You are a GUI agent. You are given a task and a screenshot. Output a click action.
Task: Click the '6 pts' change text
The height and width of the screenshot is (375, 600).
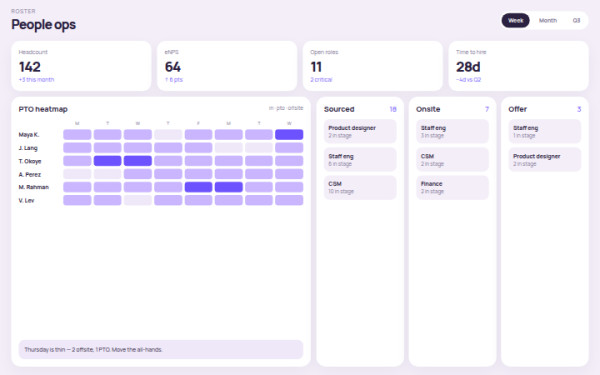pyautogui.click(x=174, y=80)
